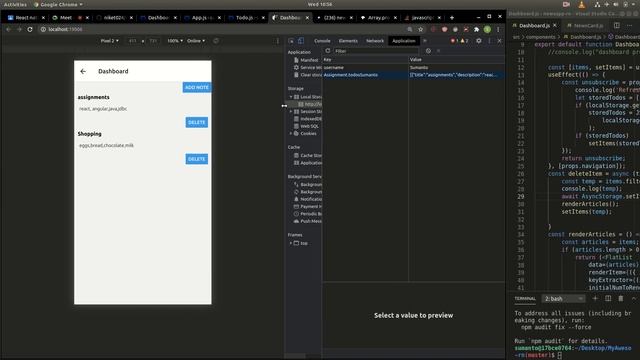Screen dimensions: 640x360
Task: Open Clear storage in sidebar
Action: 307,75
